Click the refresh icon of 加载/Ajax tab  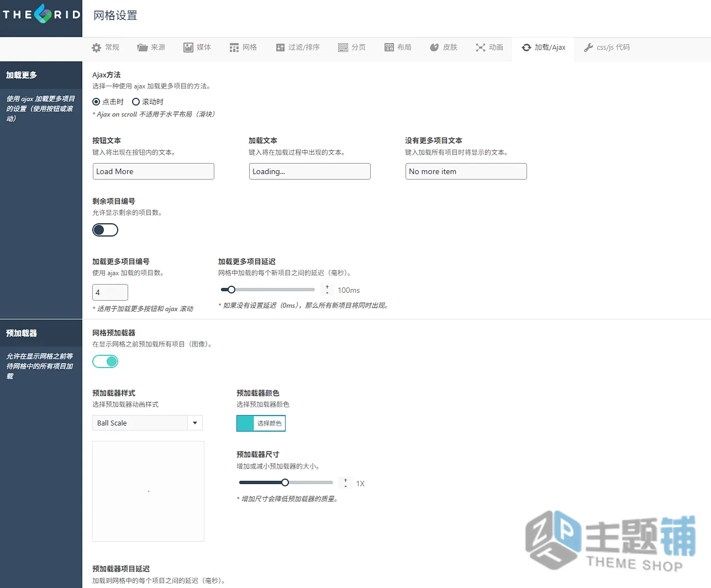tap(526, 48)
